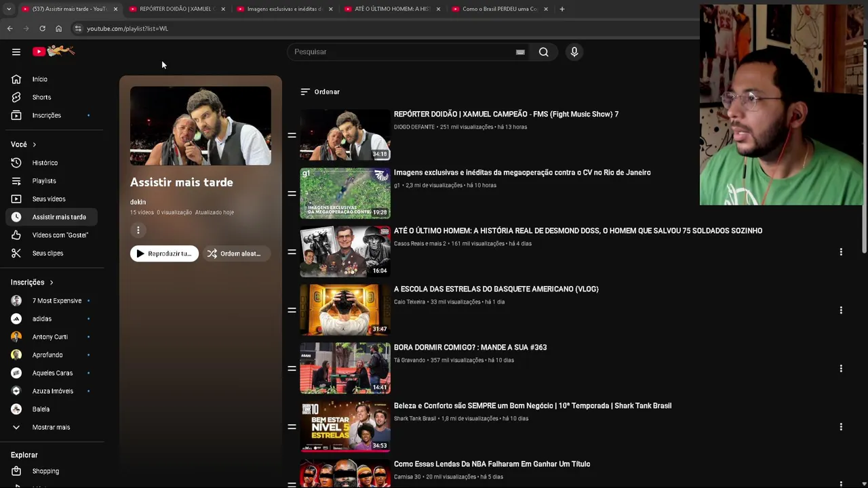Image resolution: width=868 pixels, height=488 pixels.
Task: Open the tab list dropdown arrow
Action: click(x=8, y=9)
